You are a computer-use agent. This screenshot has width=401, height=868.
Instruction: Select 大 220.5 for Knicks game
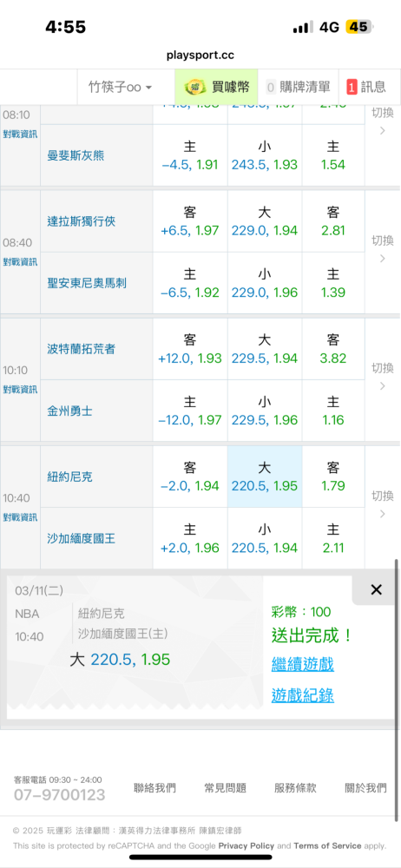click(x=265, y=477)
